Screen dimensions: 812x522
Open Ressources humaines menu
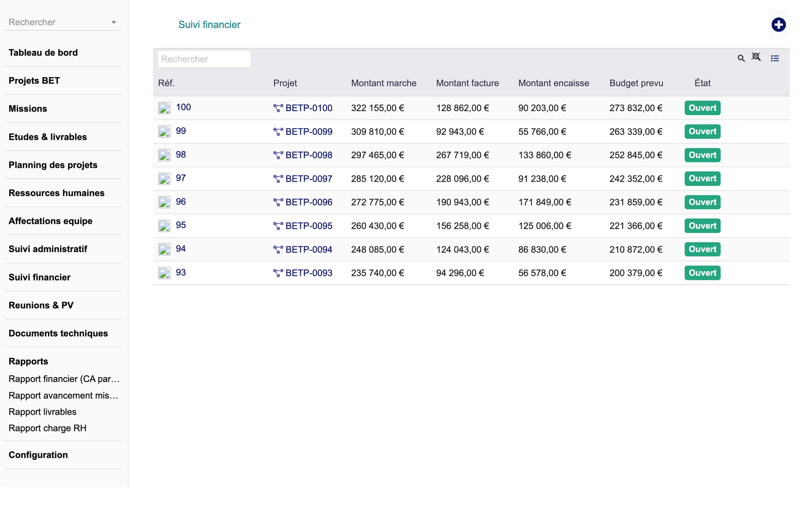click(56, 193)
